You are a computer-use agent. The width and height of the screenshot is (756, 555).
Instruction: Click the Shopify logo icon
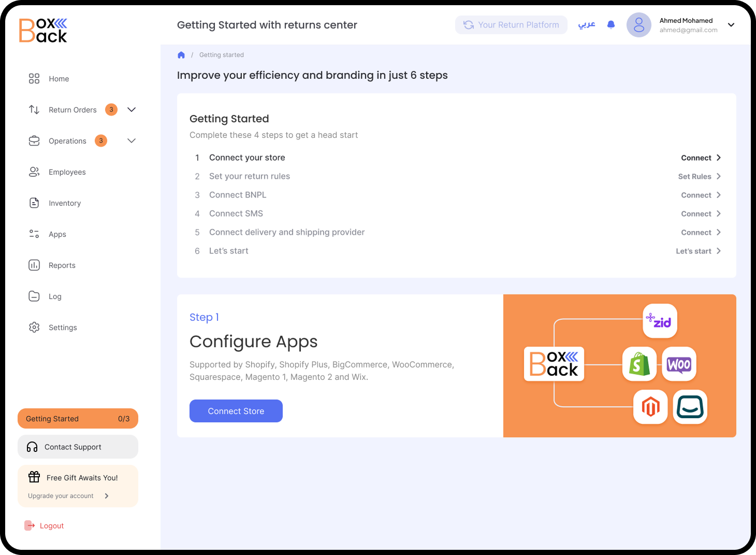click(639, 364)
